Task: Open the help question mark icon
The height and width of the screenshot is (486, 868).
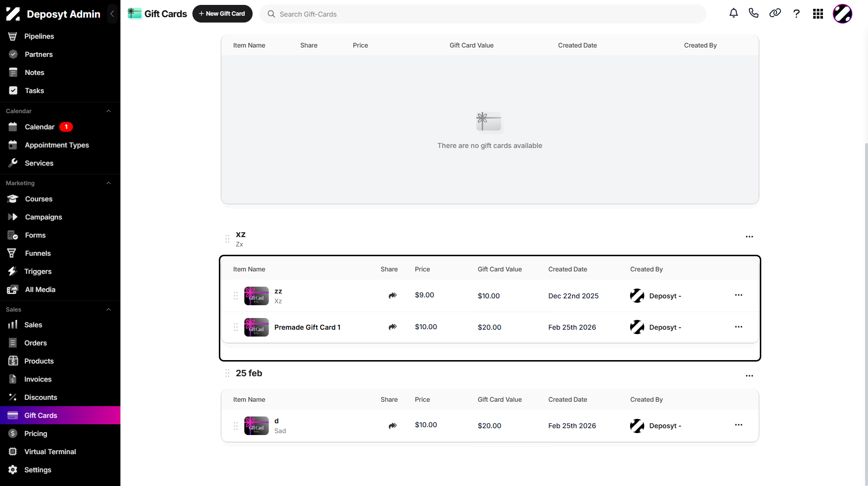Action: [x=797, y=14]
